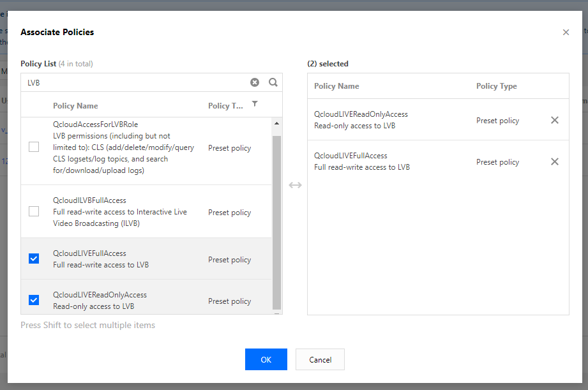
Task: Select the QcloudILVBFullAccess checkbox
Action: 34,211
